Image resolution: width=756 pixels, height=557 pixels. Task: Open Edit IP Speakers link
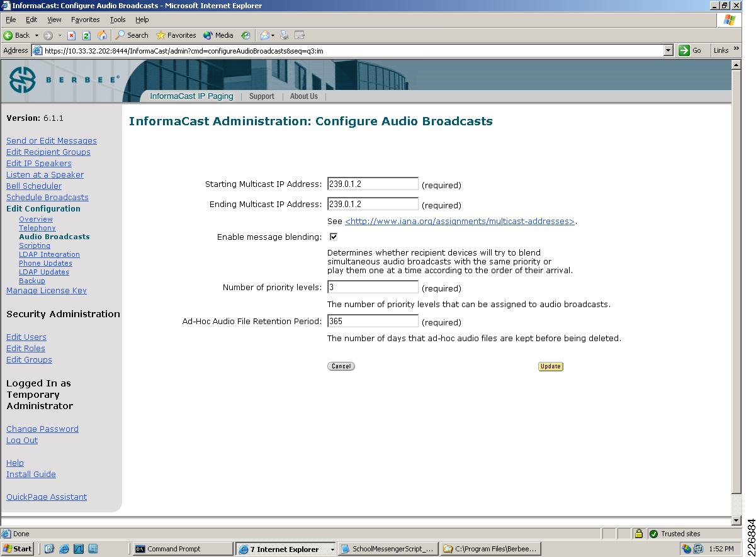click(39, 164)
